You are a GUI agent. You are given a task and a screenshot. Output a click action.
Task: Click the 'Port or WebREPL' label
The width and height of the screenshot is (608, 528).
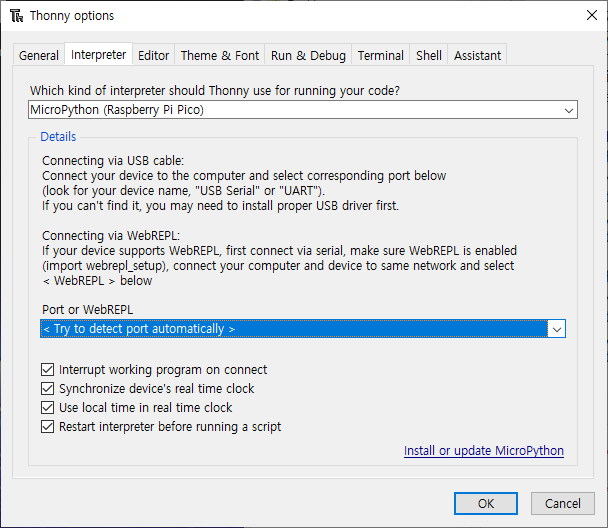point(88,310)
